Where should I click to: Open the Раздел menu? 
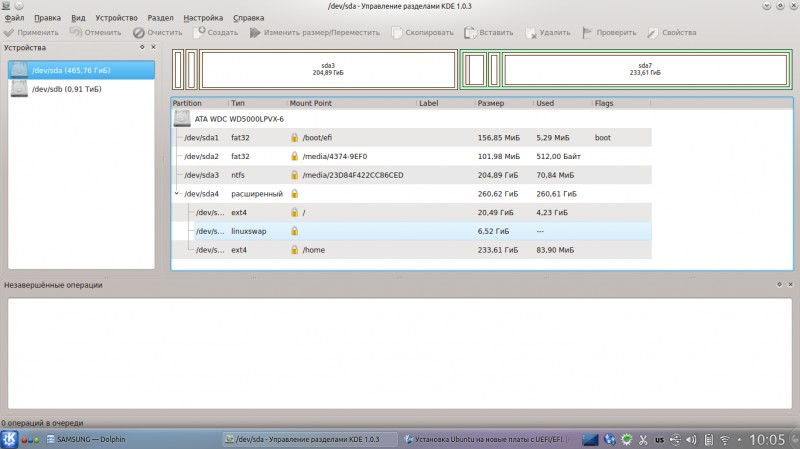point(160,18)
